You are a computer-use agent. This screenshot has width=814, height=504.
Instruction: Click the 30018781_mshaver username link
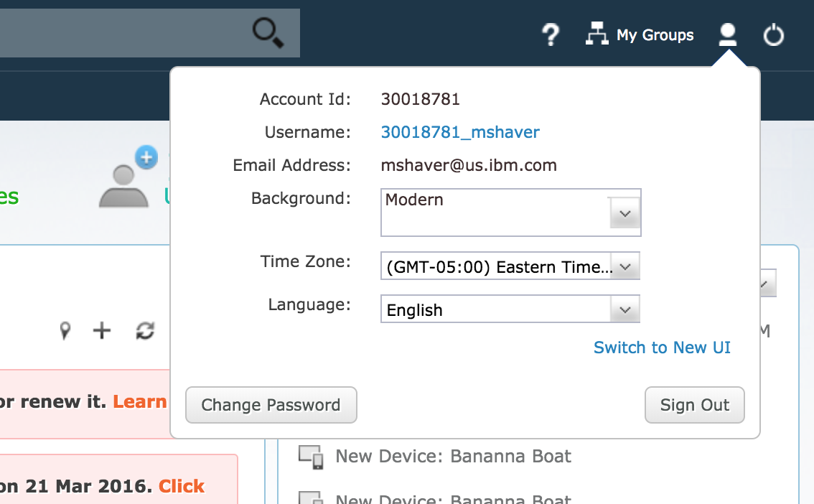click(x=460, y=131)
